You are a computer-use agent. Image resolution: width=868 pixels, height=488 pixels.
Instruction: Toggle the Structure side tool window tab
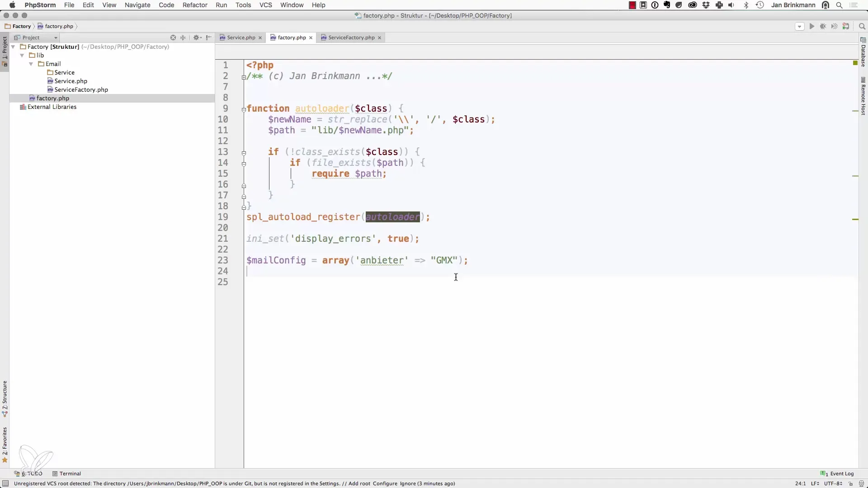[5, 399]
